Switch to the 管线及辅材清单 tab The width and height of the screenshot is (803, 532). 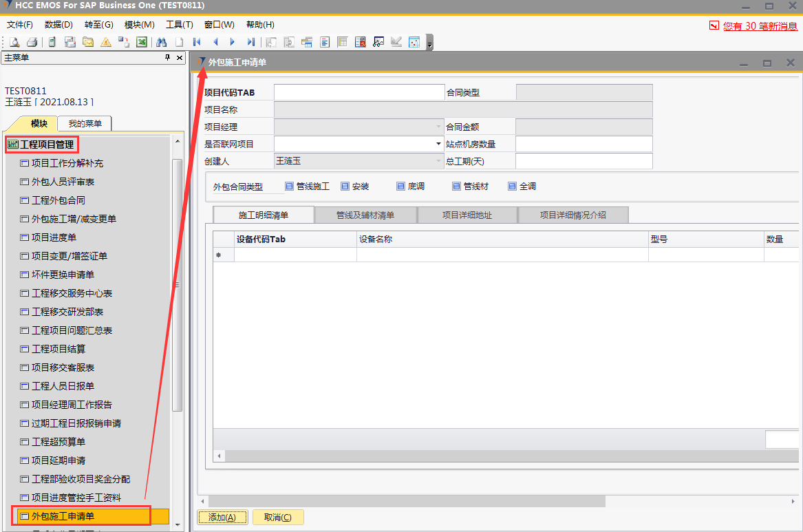(365, 215)
